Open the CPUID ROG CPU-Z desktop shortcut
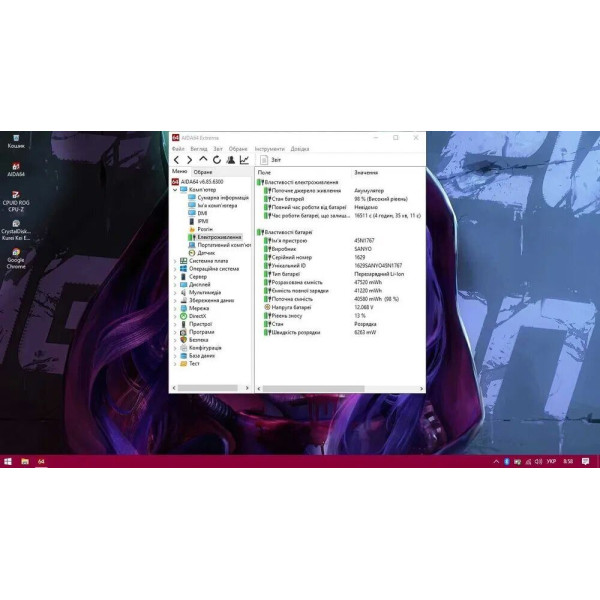This screenshot has height=600, width=600. click(16, 201)
